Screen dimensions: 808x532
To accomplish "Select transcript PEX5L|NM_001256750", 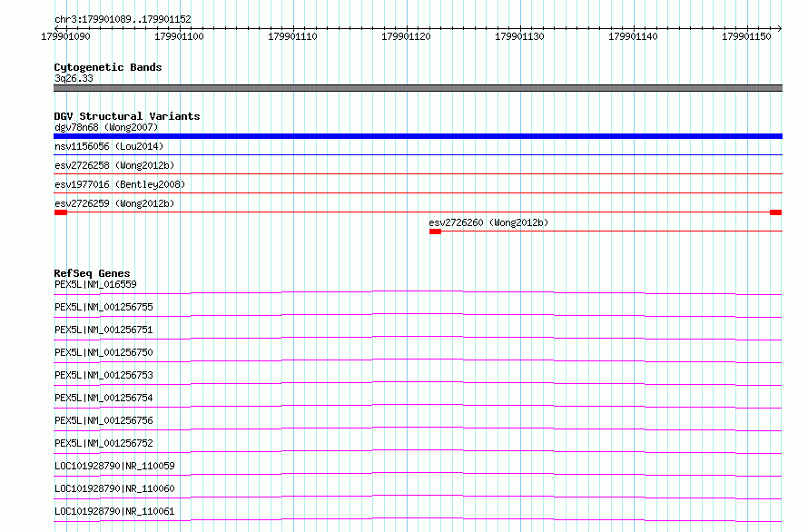I will [x=103, y=352].
